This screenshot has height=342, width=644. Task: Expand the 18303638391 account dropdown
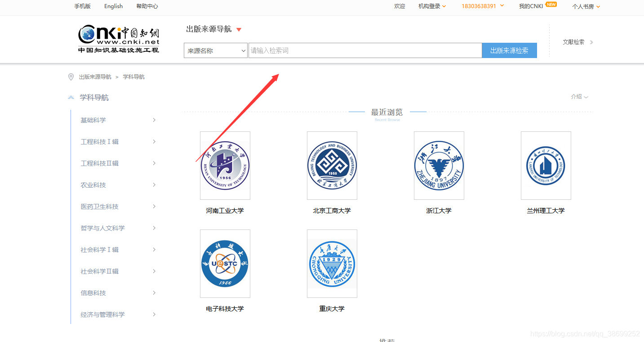[483, 6]
